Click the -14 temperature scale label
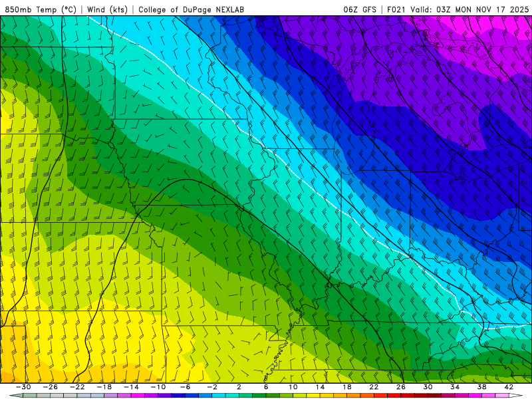The width and height of the screenshot is (532, 399). pos(131,387)
